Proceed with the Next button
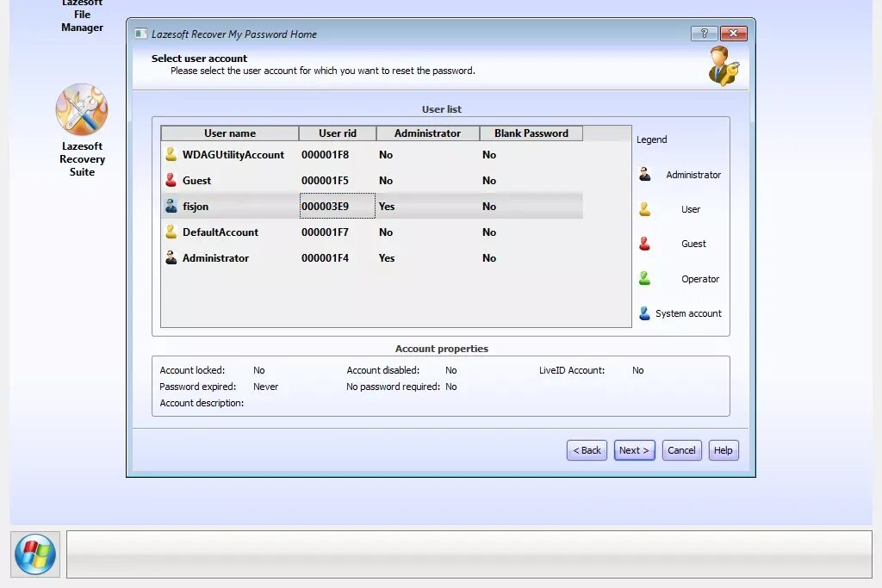The image size is (882, 588). tap(635, 450)
